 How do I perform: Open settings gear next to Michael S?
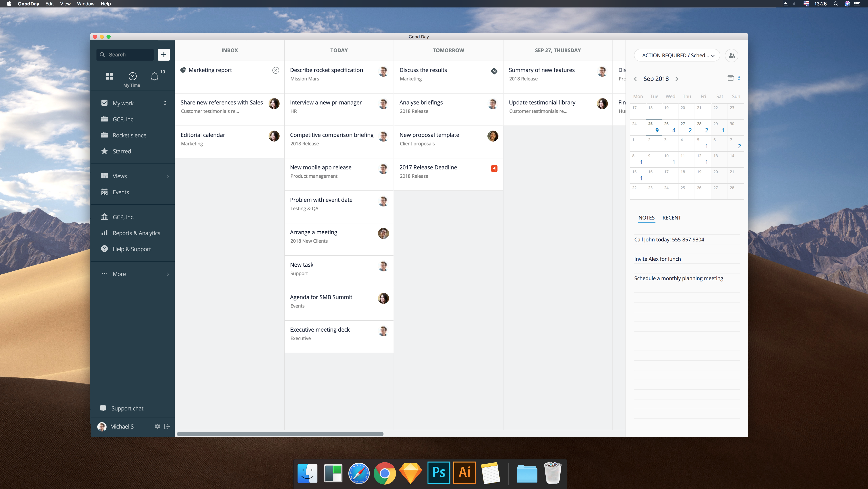point(157,426)
